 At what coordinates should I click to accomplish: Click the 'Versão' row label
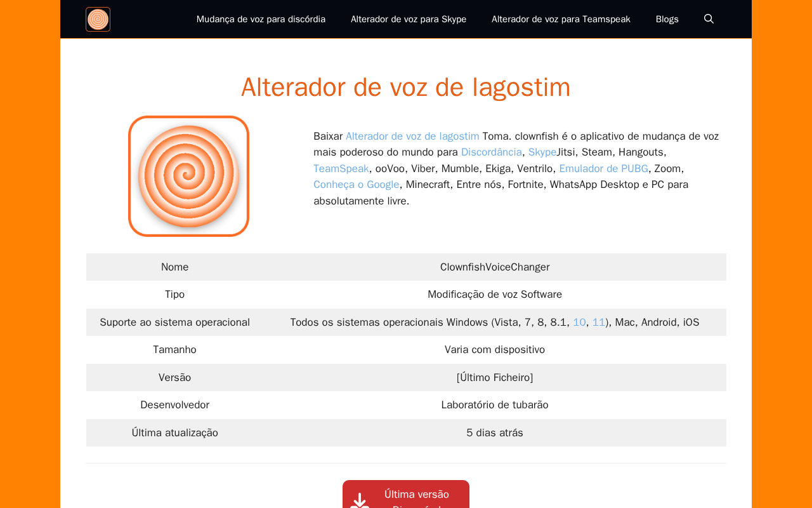(174, 378)
